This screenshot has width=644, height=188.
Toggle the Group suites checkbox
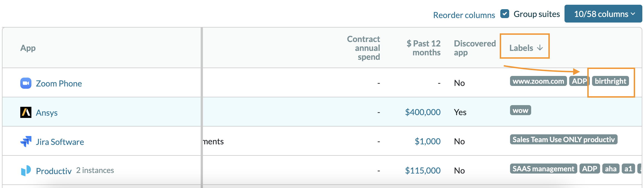505,14
